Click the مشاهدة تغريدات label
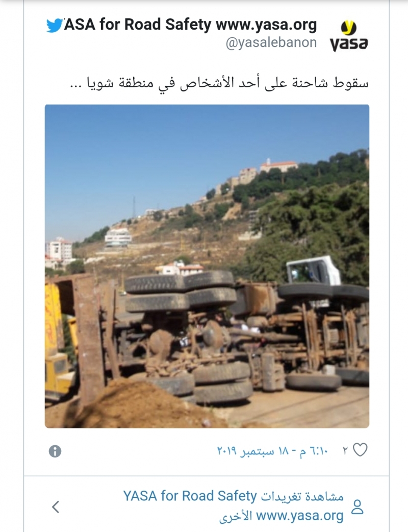 coord(302,496)
